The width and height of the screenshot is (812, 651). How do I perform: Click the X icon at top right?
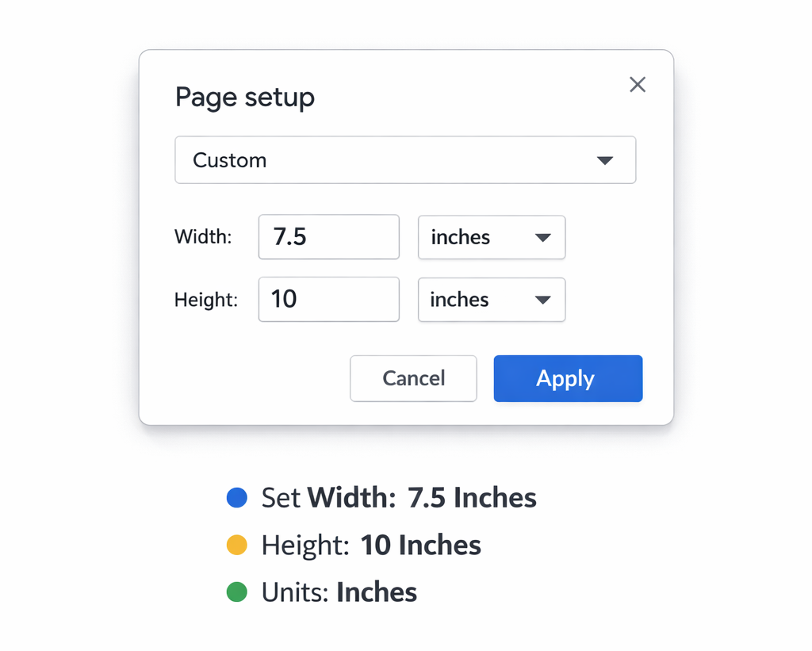(638, 84)
